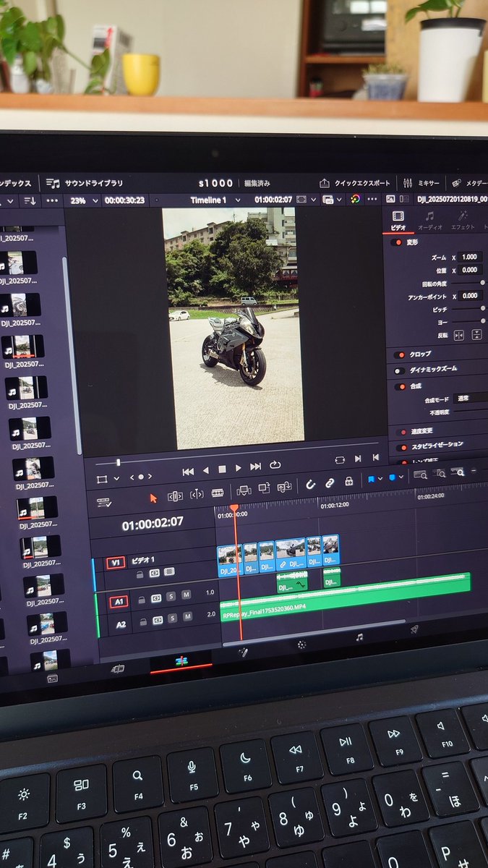Click the 01:00:02:07 viewer timecode field

pos(273,200)
